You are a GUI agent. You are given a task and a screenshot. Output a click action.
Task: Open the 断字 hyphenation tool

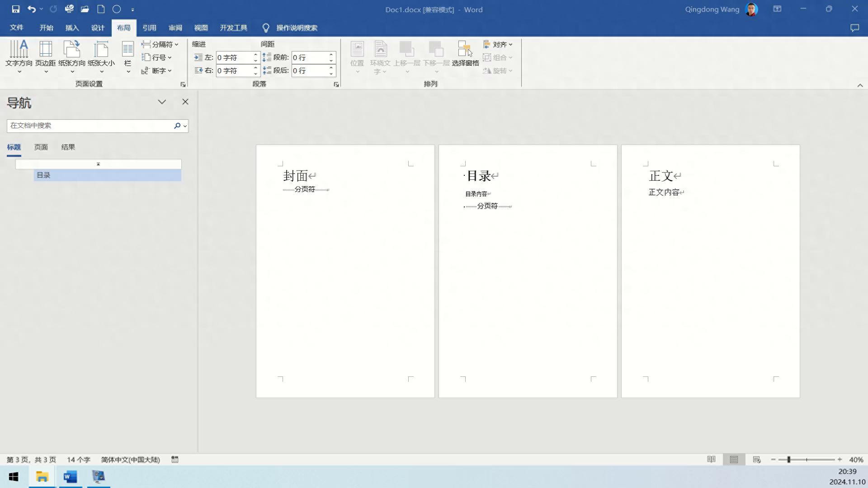pyautogui.click(x=157, y=70)
